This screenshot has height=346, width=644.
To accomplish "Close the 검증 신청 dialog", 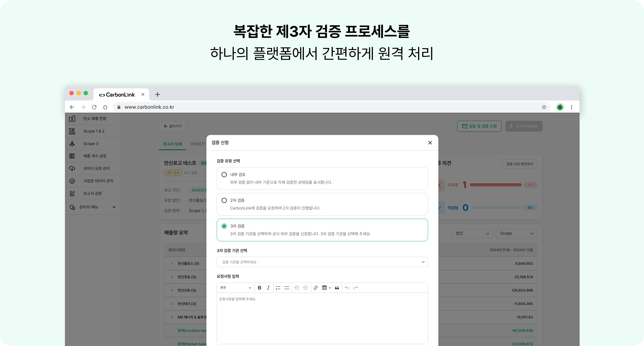I will point(430,143).
